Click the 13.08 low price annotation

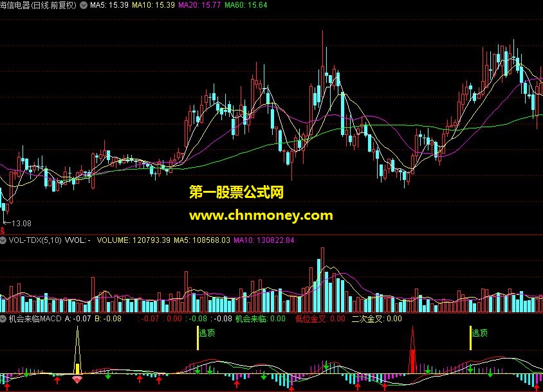coord(21,224)
